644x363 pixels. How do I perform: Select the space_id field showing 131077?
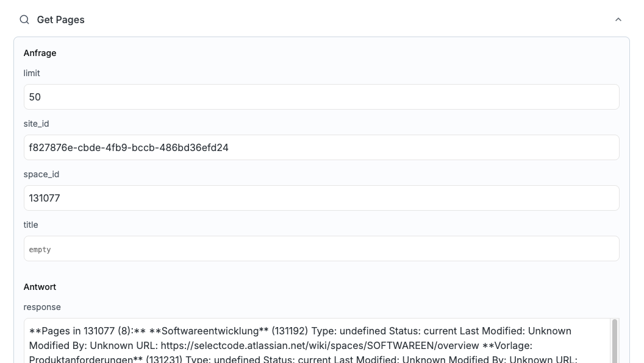click(x=321, y=198)
